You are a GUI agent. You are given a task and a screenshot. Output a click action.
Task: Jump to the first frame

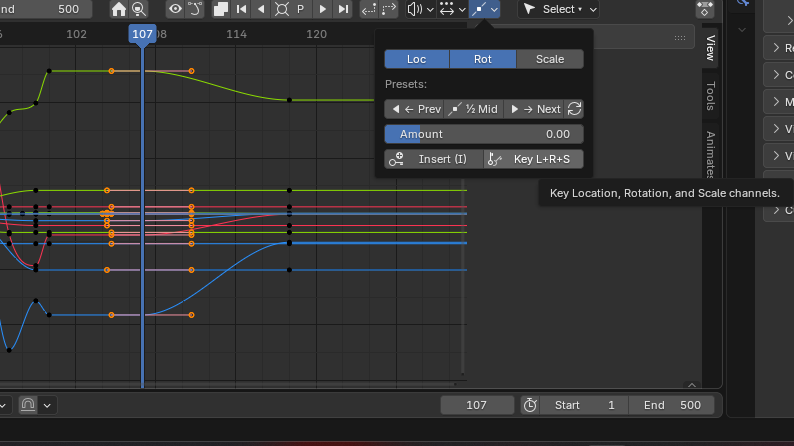241,9
